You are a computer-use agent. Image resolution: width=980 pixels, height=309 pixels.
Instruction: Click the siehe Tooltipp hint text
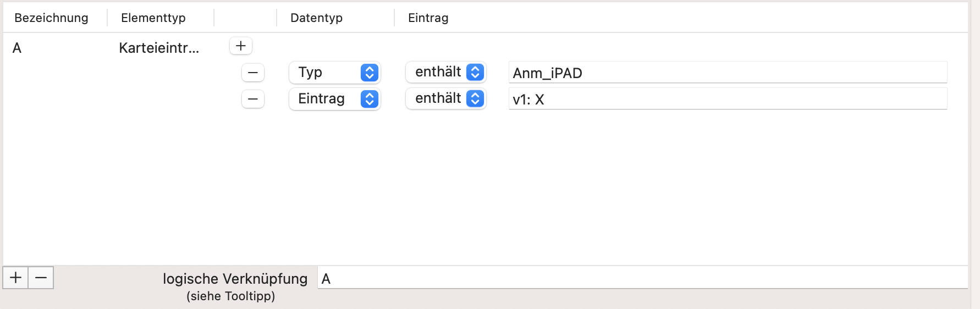click(231, 296)
